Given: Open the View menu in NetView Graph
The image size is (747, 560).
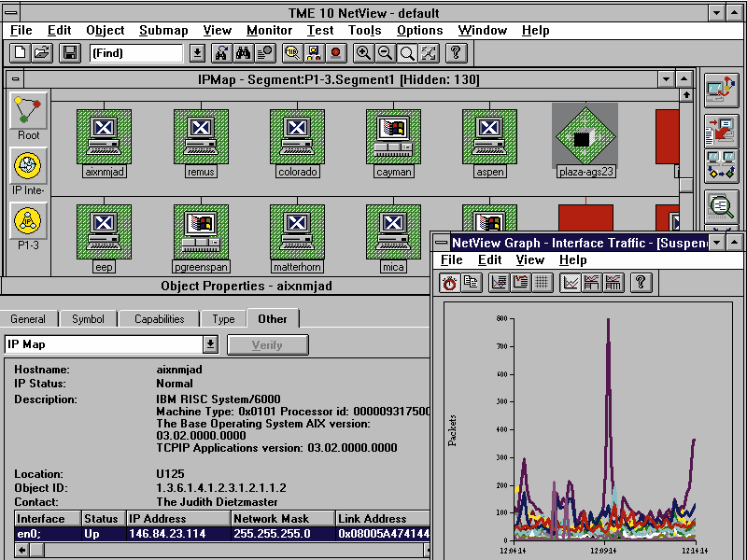Looking at the screenshot, I should (529, 260).
